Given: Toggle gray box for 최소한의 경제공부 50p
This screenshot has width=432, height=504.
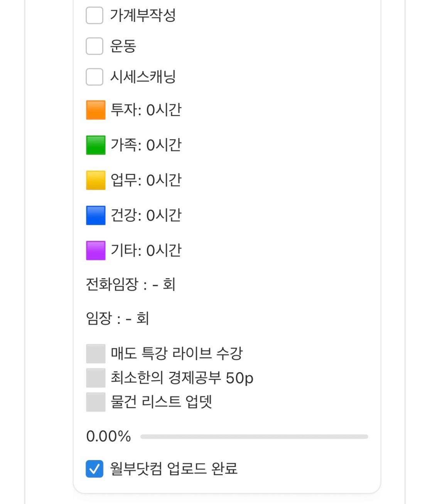Looking at the screenshot, I should click(96, 378).
